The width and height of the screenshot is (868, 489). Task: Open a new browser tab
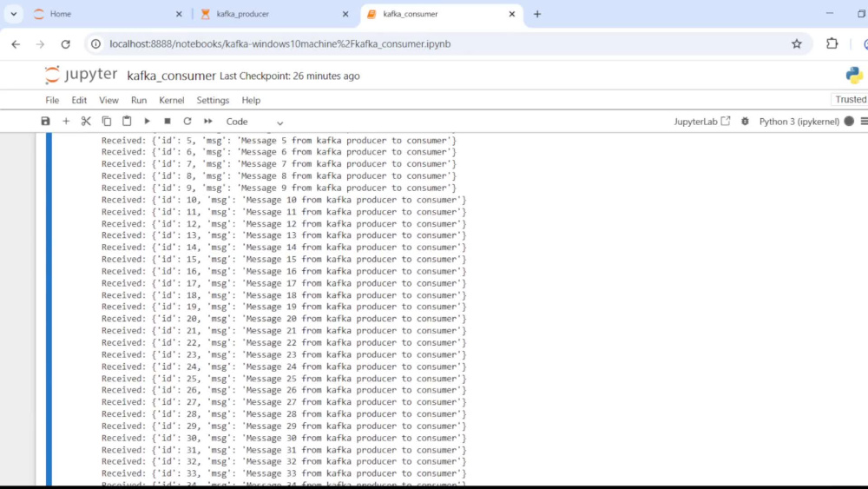pyautogui.click(x=537, y=14)
